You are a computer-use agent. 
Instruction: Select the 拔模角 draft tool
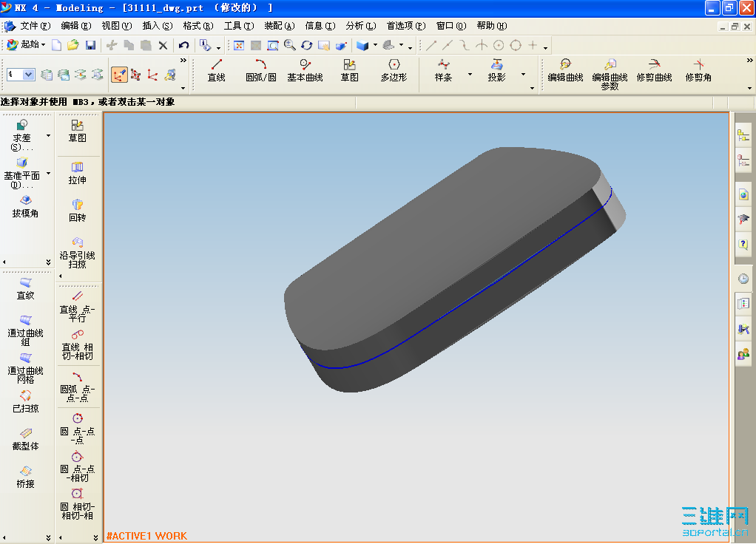coord(26,207)
